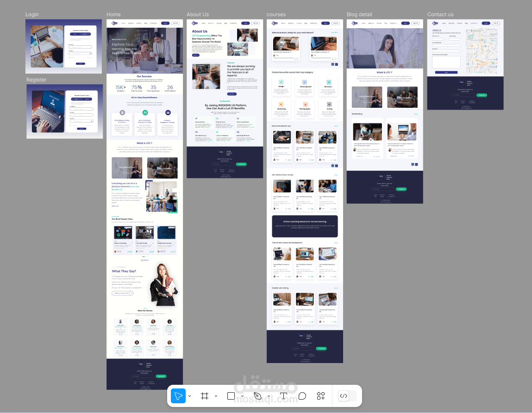Click the map in Contact us frame

[x=482, y=51]
